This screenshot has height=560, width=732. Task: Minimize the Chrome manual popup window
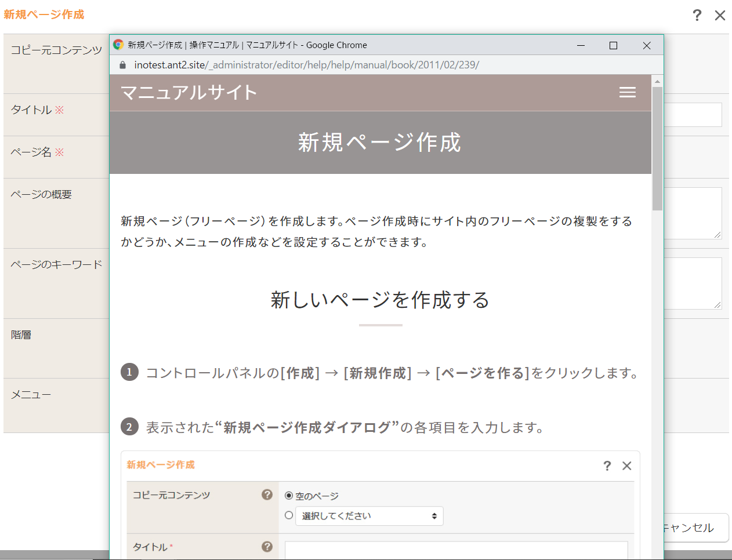[581, 45]
